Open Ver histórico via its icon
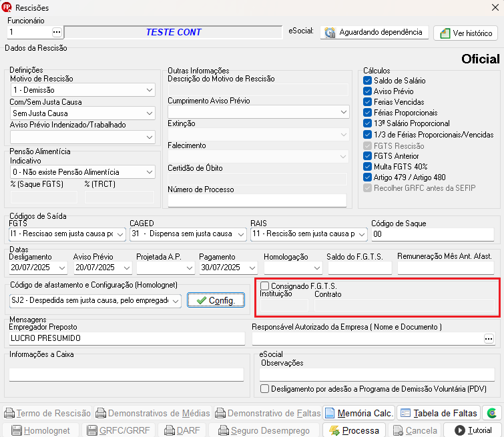Screen dimensions: 504x437 point(445,33)
